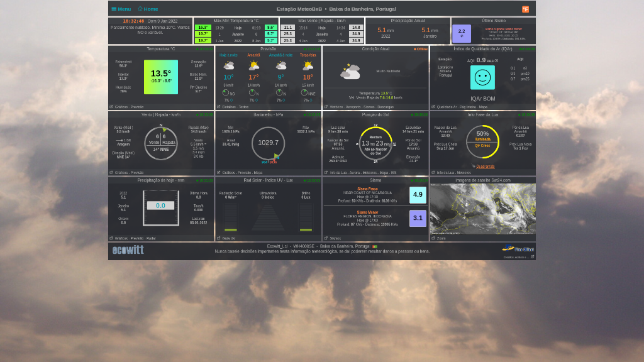Click the external-link icon beside Guia UV

tap(219, 238)
